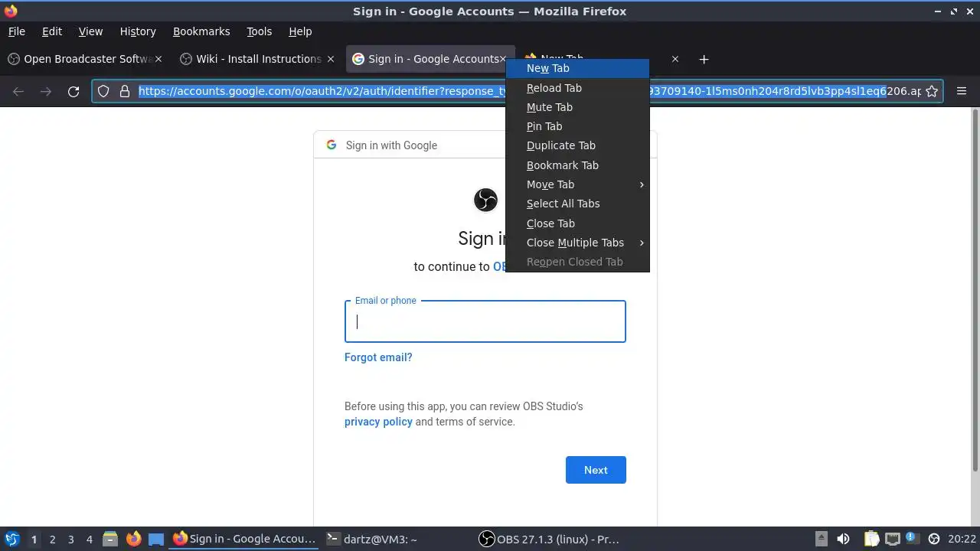Open the volume control tray icon

pos(843,539)
